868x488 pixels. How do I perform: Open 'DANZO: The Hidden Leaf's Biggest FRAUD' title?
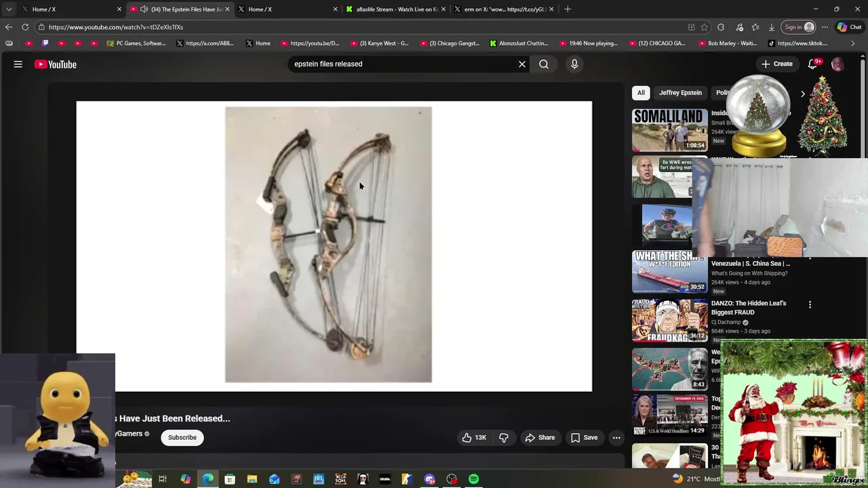[749, 308]
